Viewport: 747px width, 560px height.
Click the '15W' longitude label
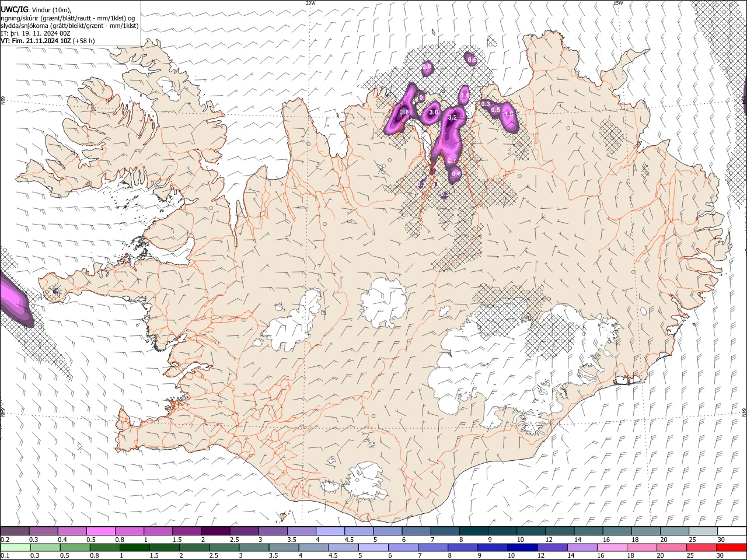tap(618, 3)
